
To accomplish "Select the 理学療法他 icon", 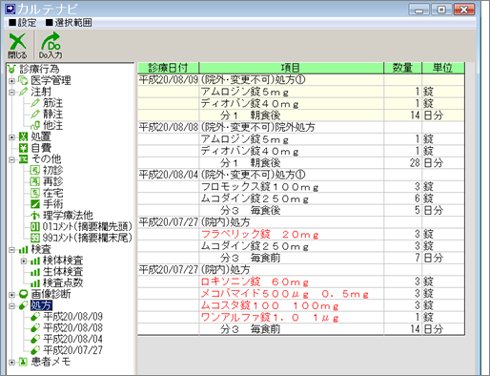I will [x=35, y=215].
